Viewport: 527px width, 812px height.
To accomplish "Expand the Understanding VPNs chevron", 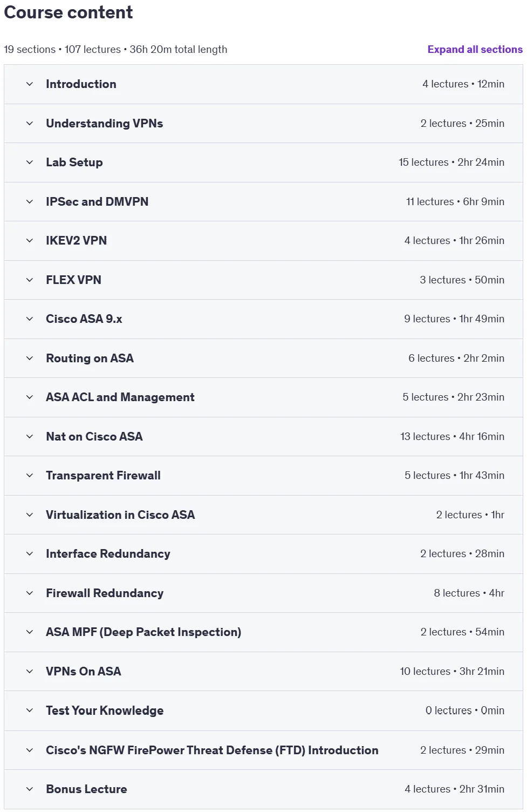I will coord(30,124).
